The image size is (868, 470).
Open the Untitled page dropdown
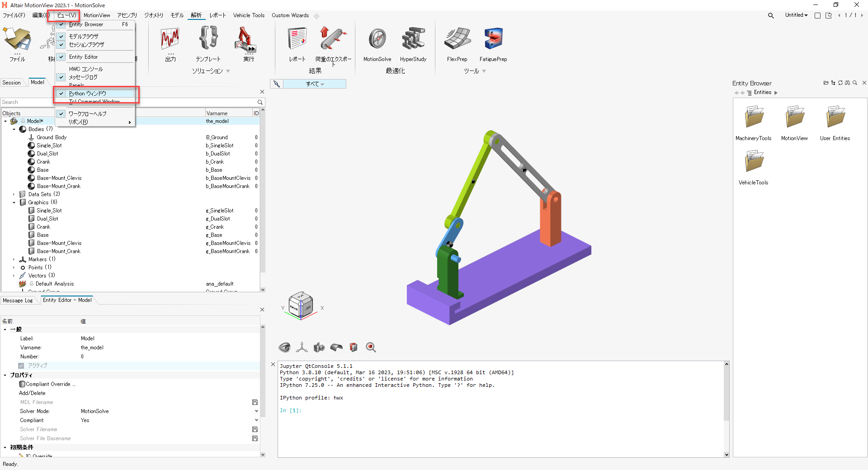pyautogui.click(x=796, y=15)
